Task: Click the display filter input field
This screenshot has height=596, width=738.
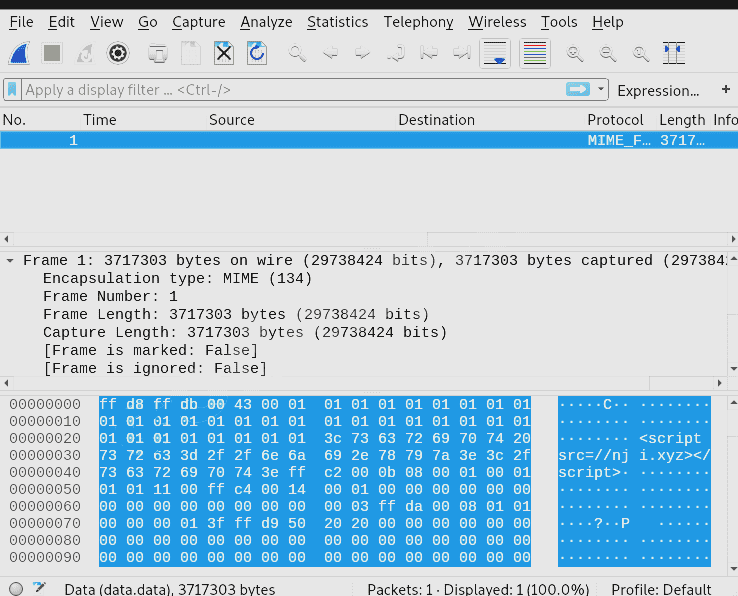Action: (292, 89)
